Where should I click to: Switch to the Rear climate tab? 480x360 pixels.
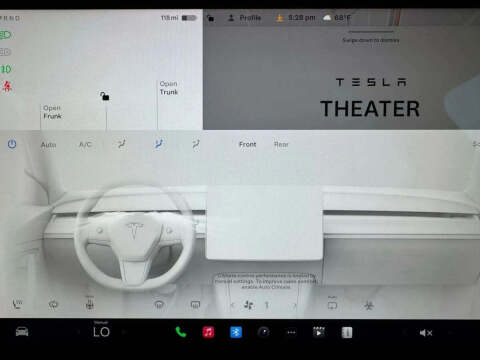point(281,144)
